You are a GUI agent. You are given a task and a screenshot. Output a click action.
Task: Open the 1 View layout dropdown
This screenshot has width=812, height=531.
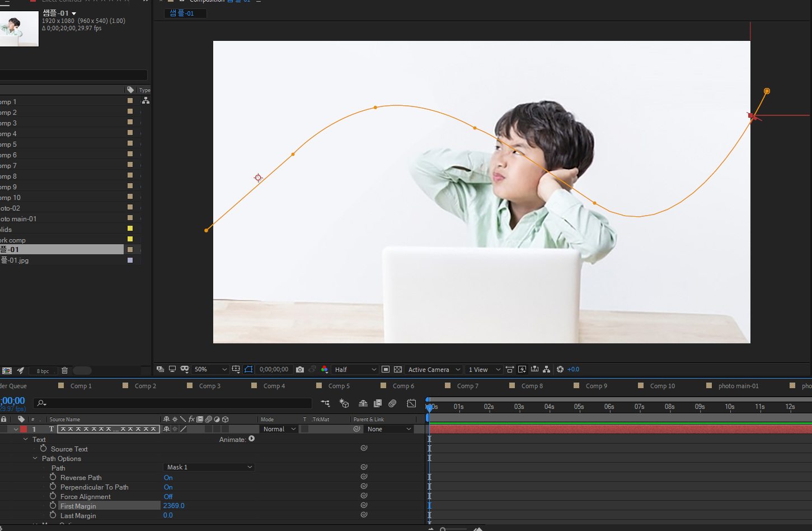click(485, 370)
